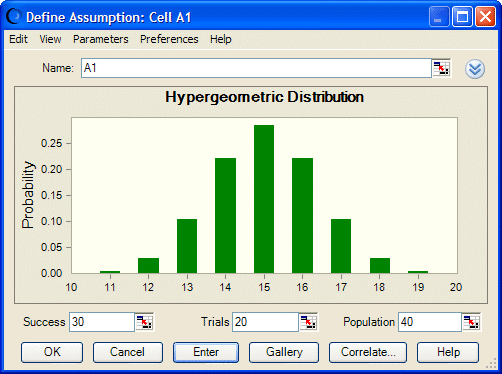
Task: Click the Crystal Ball title bar icon
Action: point(14,16)
